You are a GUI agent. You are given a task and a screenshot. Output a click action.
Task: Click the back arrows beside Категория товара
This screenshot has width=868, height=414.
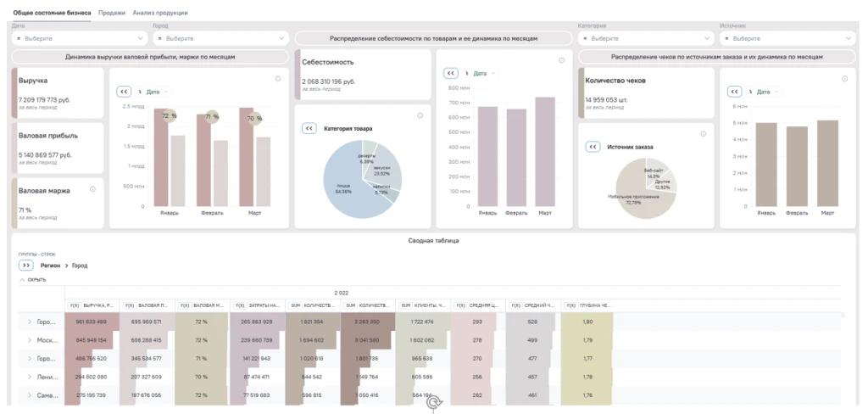(309, 128)
